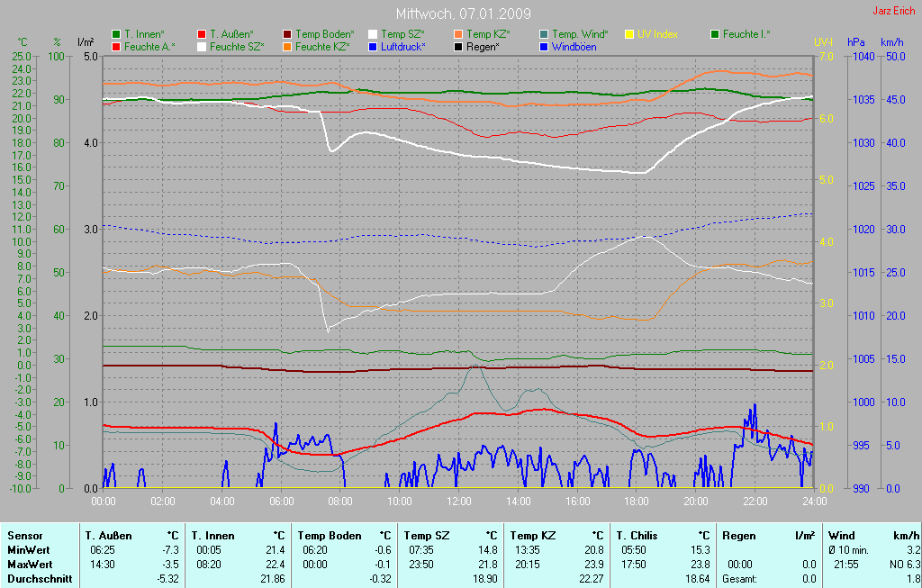The image size is (922, 588).
Task: Click the Jarz Erich author label
Action: click(893, 12)
